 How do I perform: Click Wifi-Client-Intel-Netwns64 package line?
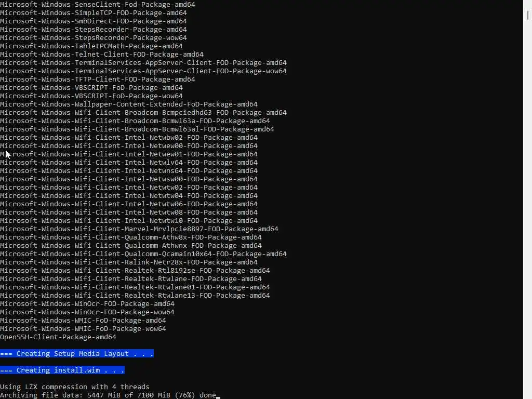(129, 170)
